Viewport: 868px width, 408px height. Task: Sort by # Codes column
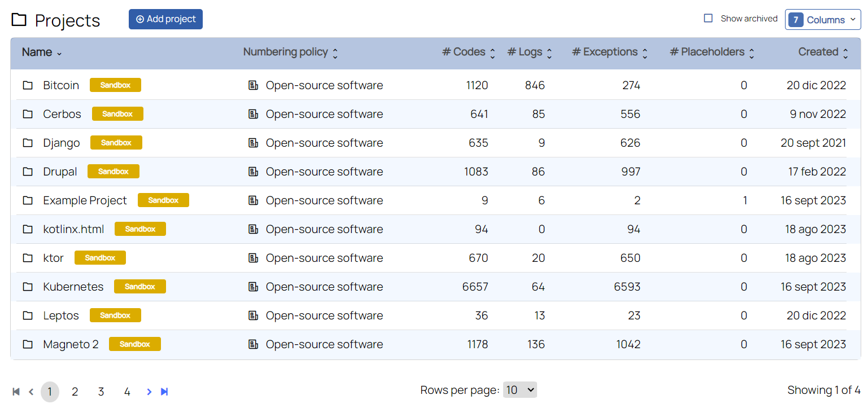click(x=468, y=52)
